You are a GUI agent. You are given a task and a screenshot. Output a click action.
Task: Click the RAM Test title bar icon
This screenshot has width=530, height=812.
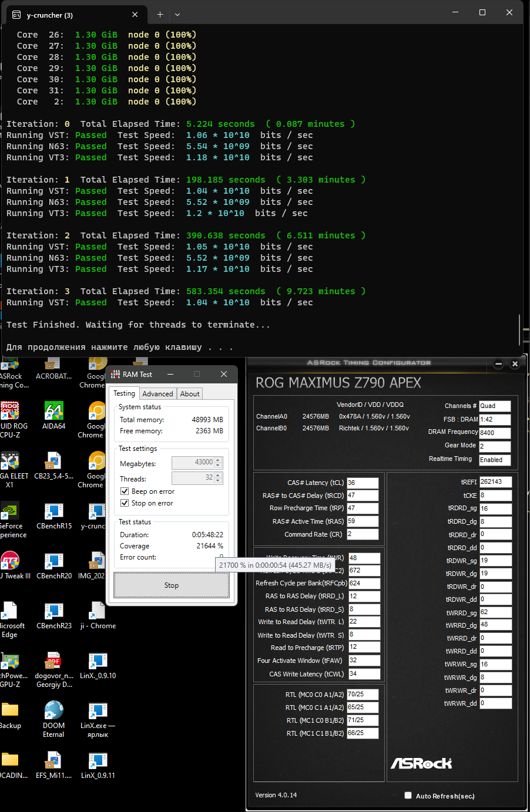click(115, 374)
